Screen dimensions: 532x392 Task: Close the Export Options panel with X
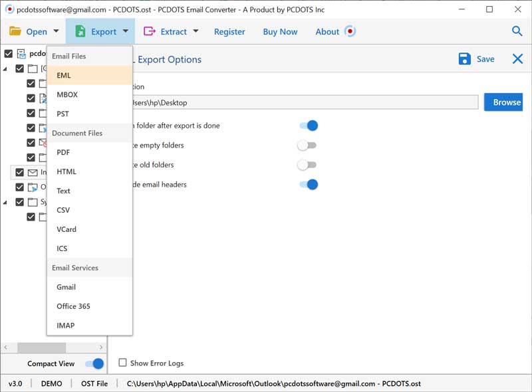coord(517,58)
